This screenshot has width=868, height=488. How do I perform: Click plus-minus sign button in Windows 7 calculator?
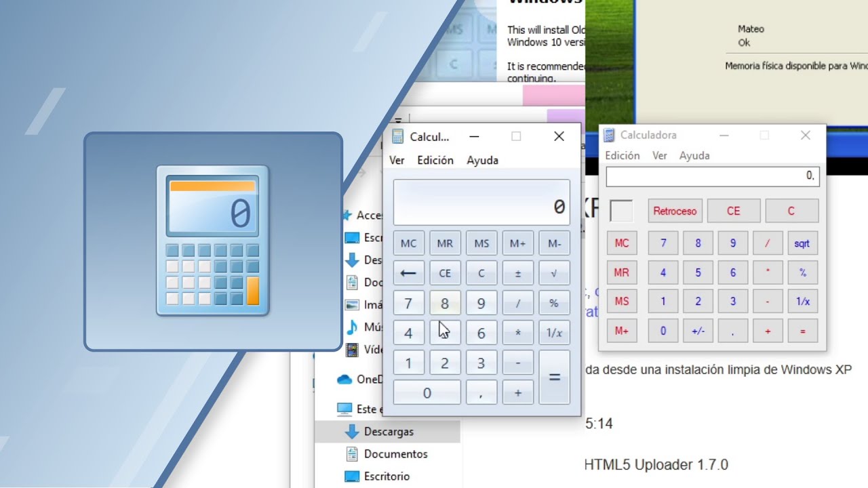point(518,273)
